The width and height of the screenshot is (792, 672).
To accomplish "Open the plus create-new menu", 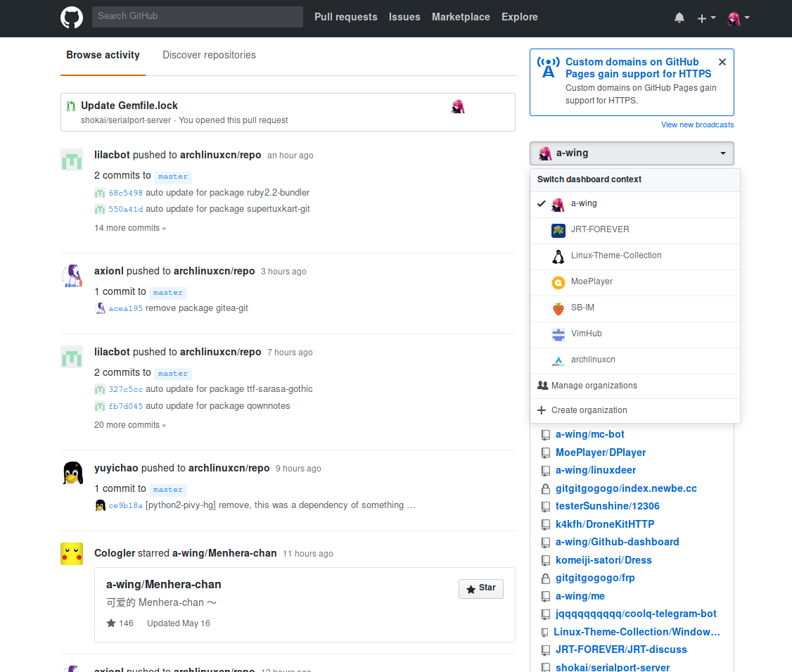I will 706,18.
